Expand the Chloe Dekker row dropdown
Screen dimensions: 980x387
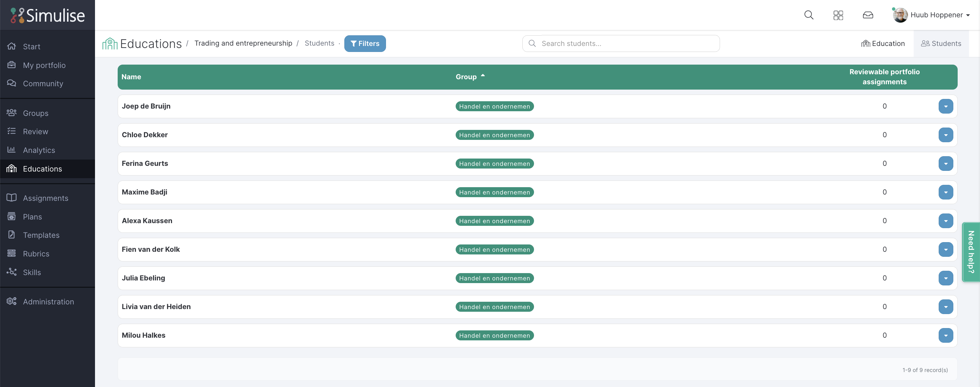(945, 135)
